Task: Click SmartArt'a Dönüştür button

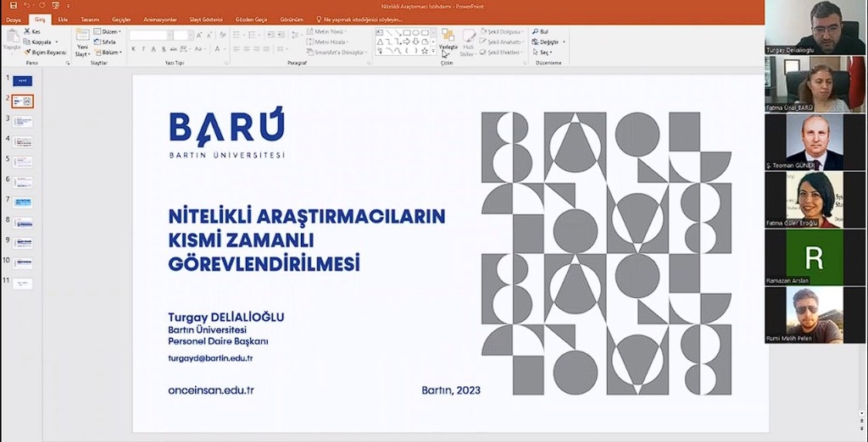Action: (337, 52)
